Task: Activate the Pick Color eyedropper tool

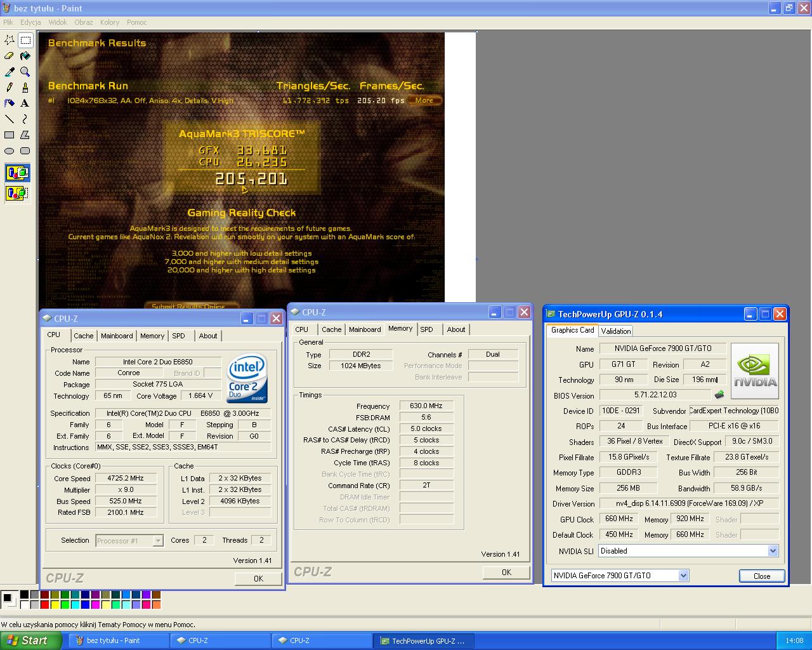Action: click(10, 72)
